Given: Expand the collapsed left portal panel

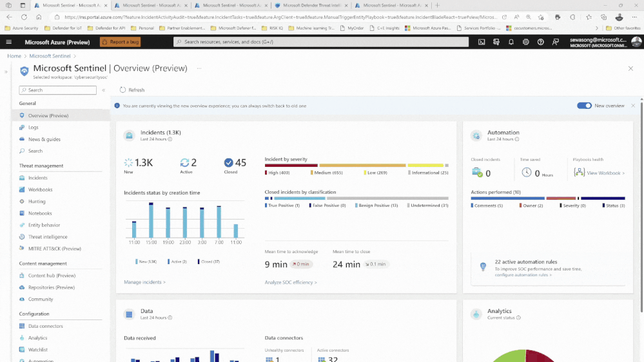Looking at the screenshot, I should pos(6,72).
